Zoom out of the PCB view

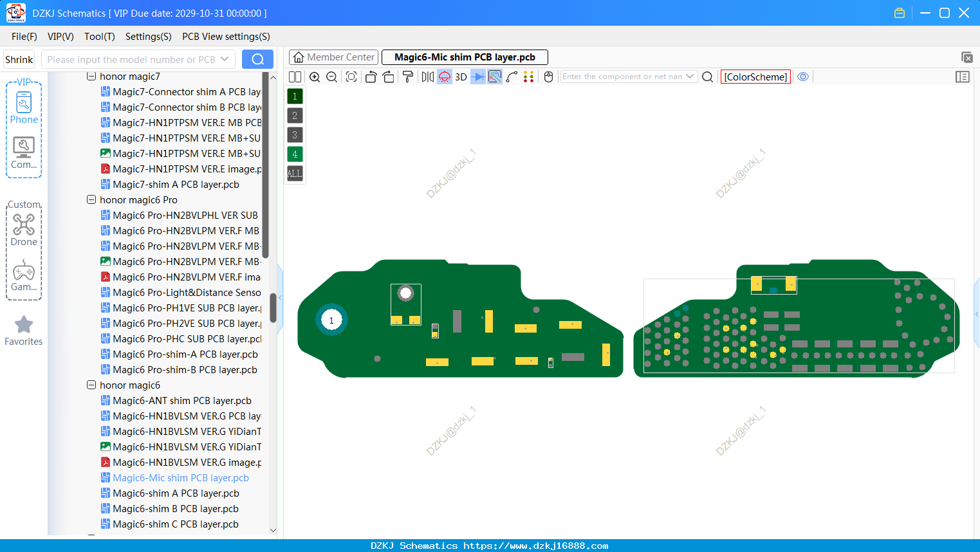pos(332,77)
